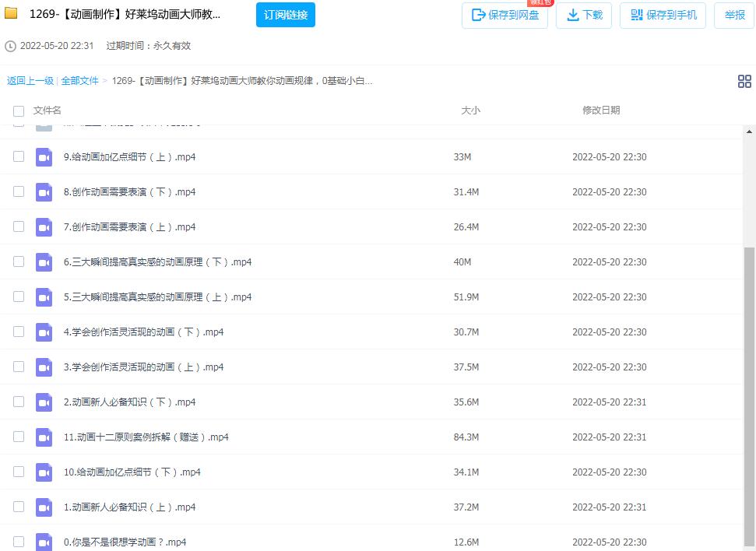Sort by the 文件名 column header
This screenshot has width=756, height=551.
pos(47,111)
